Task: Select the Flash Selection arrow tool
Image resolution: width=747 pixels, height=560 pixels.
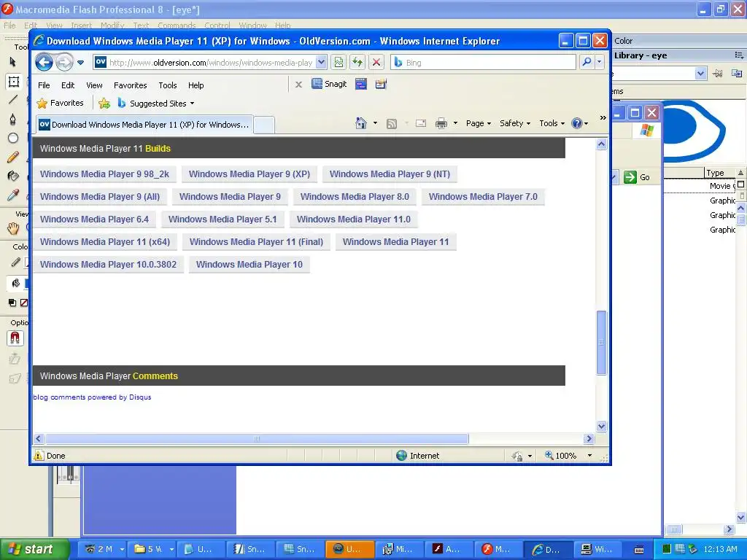Action: (13, 61)
